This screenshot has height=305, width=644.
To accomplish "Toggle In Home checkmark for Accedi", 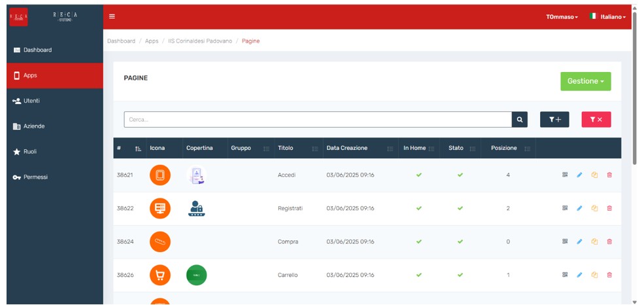I will click(419, 175).
